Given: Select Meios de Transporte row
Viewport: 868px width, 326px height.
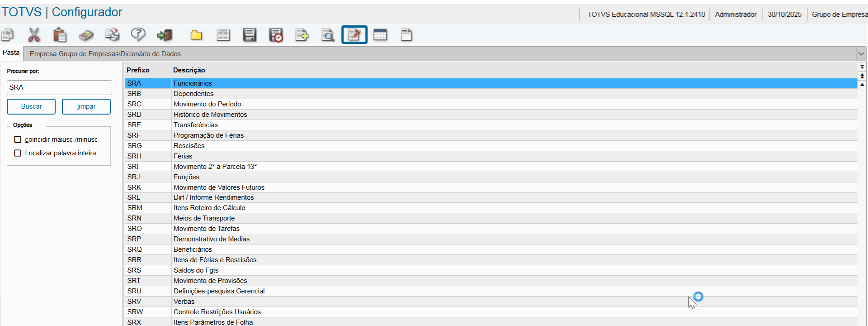Looking at the screenshot, I should click(x=491, y=218).
